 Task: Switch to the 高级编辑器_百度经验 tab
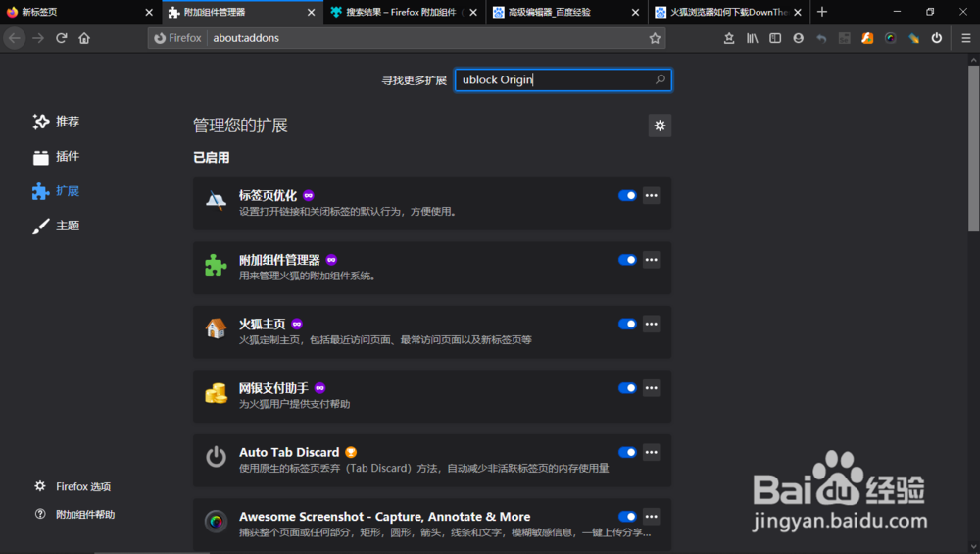point(566,12)
